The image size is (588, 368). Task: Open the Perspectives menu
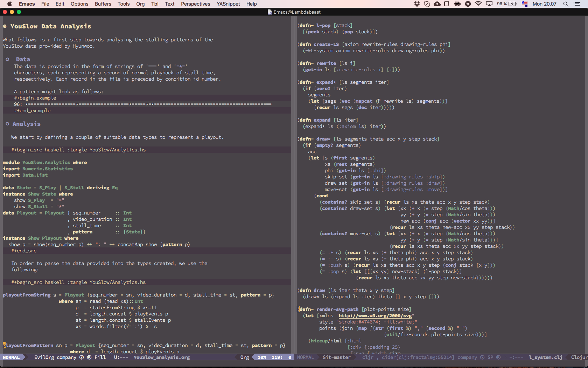click(x=195, y=4)
